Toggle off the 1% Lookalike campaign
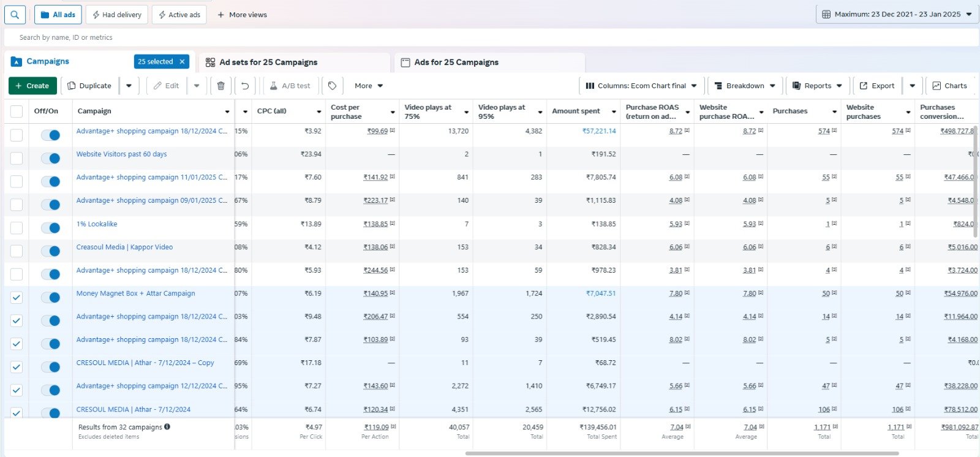 (51, 228)
